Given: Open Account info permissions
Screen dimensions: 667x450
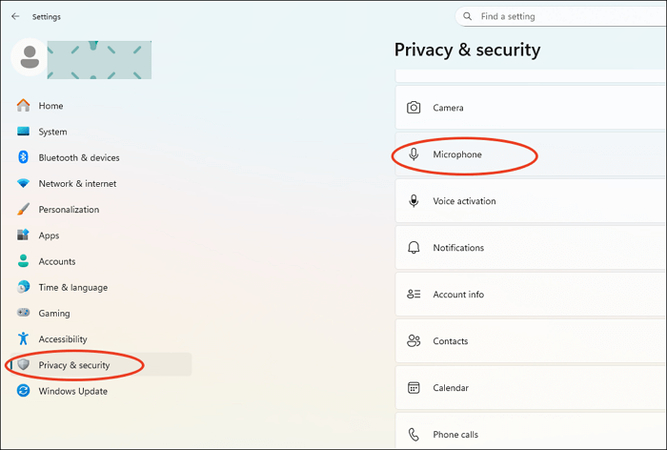Looking at the screenshot, I should tap(458, 295).
